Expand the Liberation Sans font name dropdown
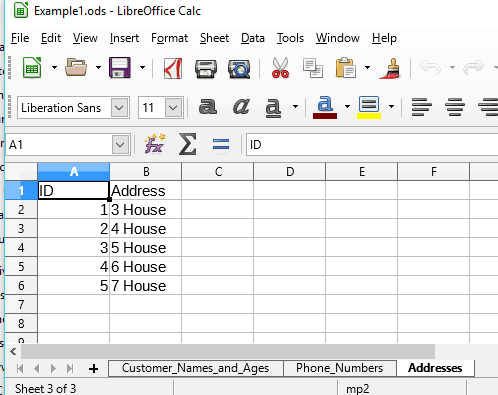The image size is (498, 395). pyautogui.click(x=119, y=108)
